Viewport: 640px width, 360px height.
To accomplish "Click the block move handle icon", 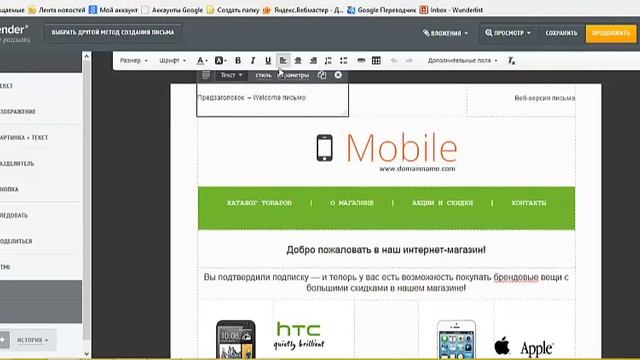I will pos(206,75).
